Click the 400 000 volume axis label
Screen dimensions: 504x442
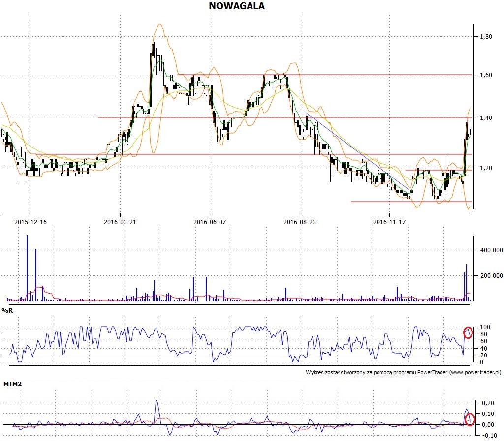[491, 250]
